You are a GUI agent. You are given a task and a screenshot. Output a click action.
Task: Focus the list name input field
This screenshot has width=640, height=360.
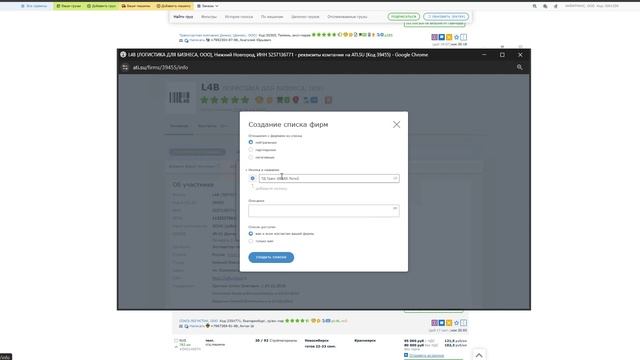(x=329, y=178)
